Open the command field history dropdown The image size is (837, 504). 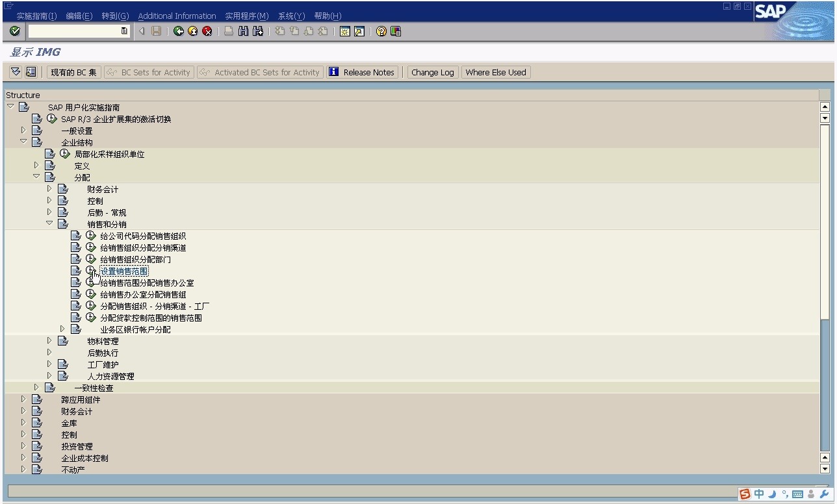[x=124, y=31]
